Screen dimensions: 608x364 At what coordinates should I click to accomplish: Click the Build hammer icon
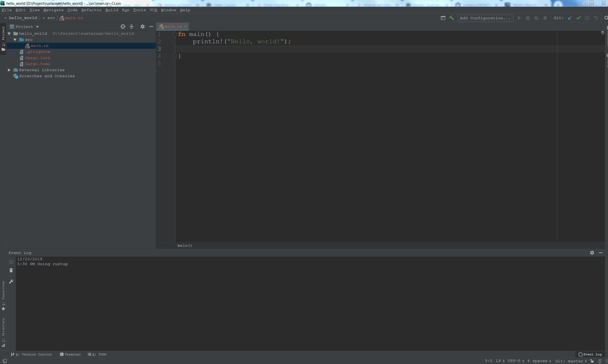[x=451, y=18]
